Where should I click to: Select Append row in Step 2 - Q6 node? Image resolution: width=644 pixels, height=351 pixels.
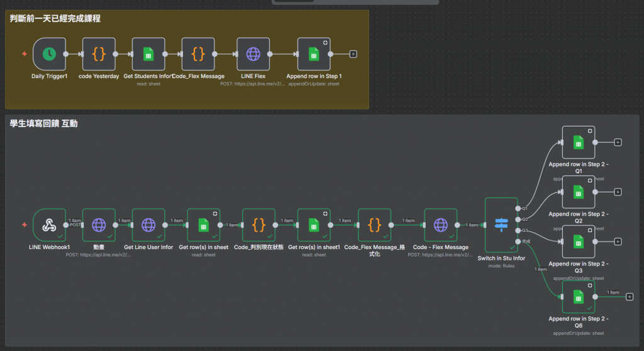point(579,297)
